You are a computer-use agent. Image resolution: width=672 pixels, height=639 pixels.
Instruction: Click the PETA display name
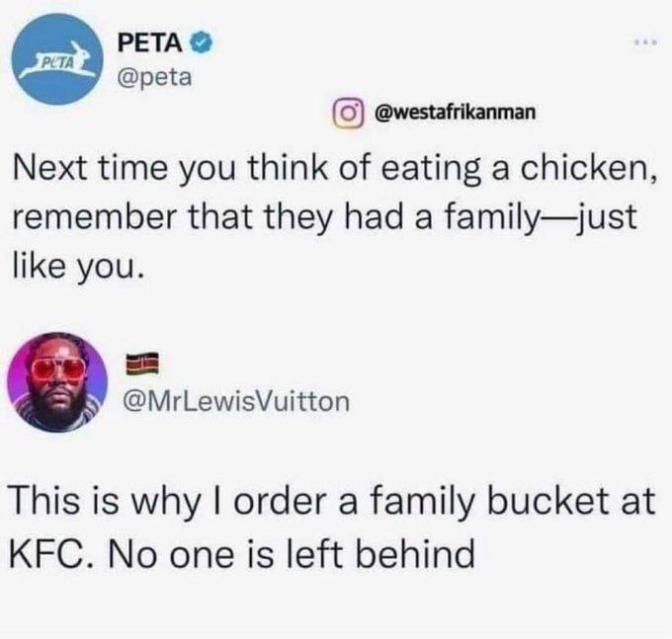coord(150,42)
